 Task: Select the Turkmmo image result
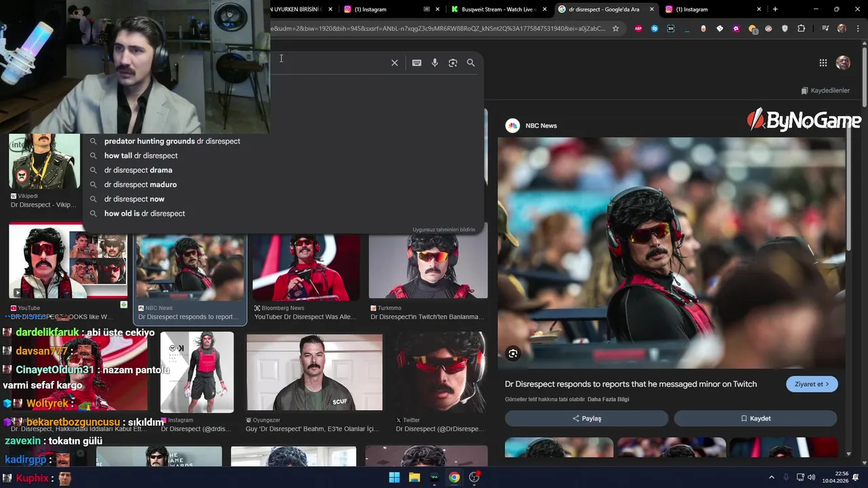coord(428,267)
